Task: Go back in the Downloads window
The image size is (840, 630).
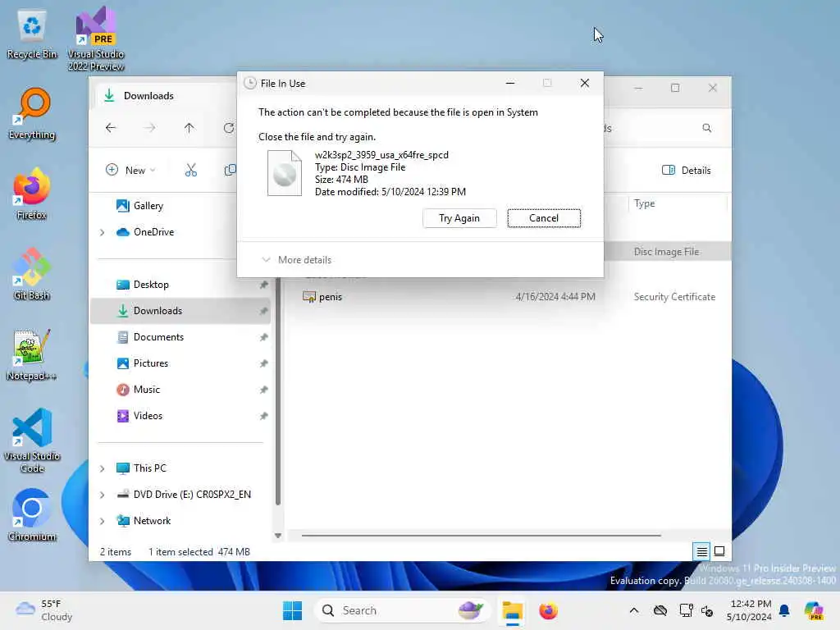Action: coord(111,128)
